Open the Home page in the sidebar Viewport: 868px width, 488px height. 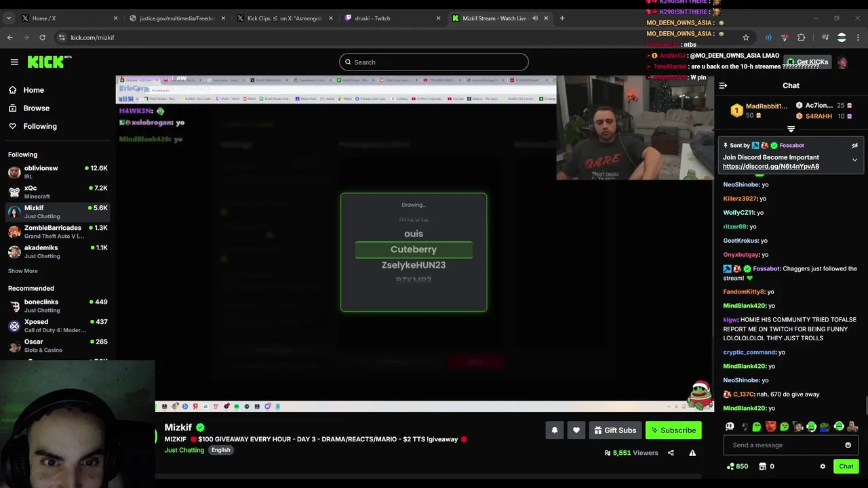pos(33,90)
